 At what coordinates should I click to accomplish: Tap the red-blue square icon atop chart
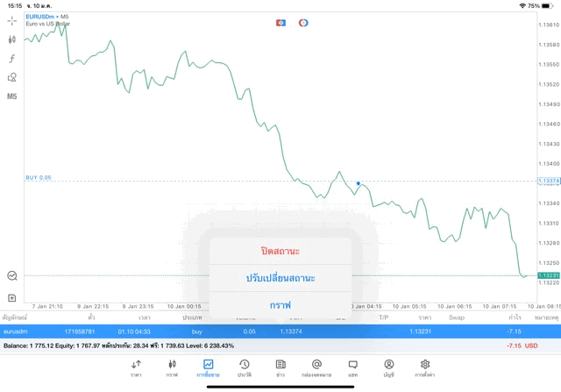click(280, 22)
